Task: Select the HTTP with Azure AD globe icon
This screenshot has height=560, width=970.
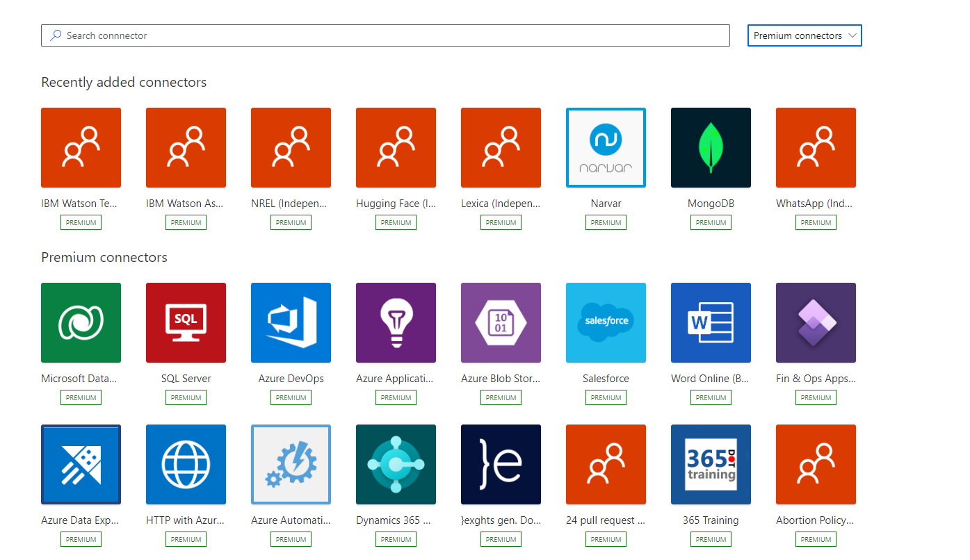Action: (186, 464)
